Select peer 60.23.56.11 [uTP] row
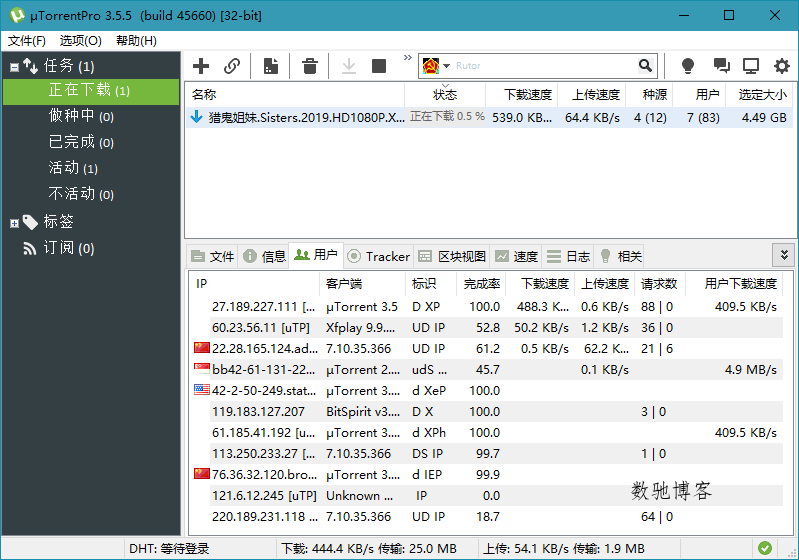The image size is (799, 560). tap(487, 328)
